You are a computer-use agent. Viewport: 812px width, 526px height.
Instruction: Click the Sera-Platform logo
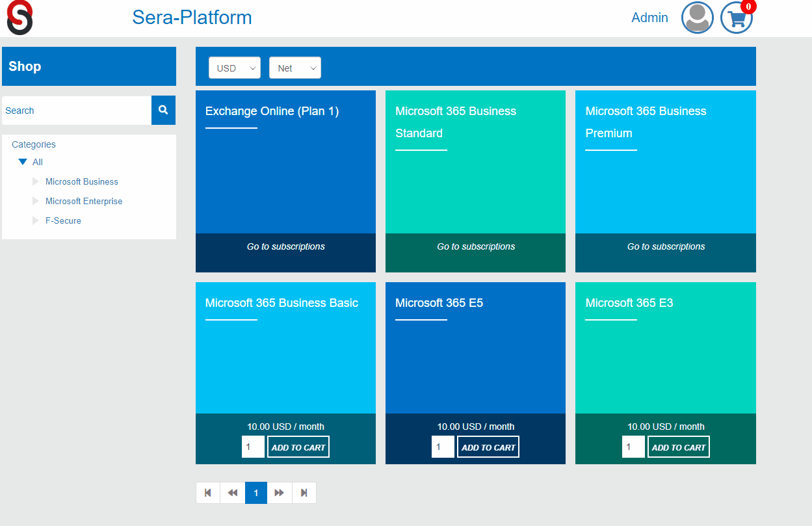[192, 18]
